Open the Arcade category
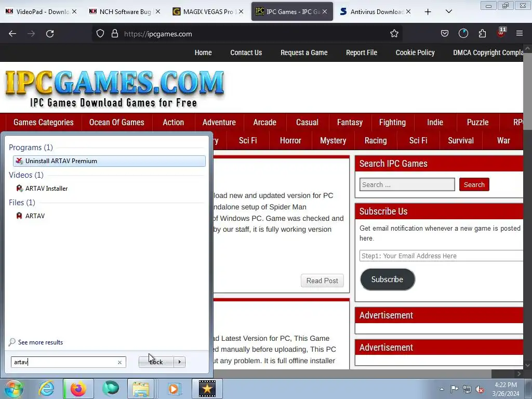 click(x=264, y=122)
